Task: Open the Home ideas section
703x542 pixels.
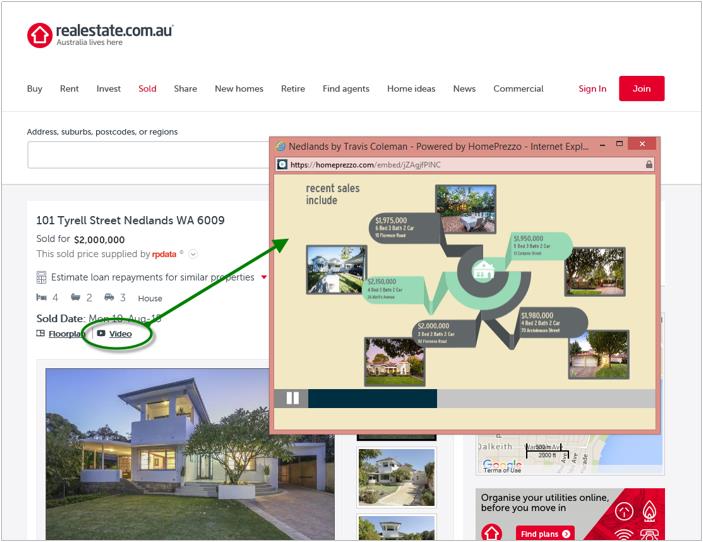Action: tap(411, 89)
